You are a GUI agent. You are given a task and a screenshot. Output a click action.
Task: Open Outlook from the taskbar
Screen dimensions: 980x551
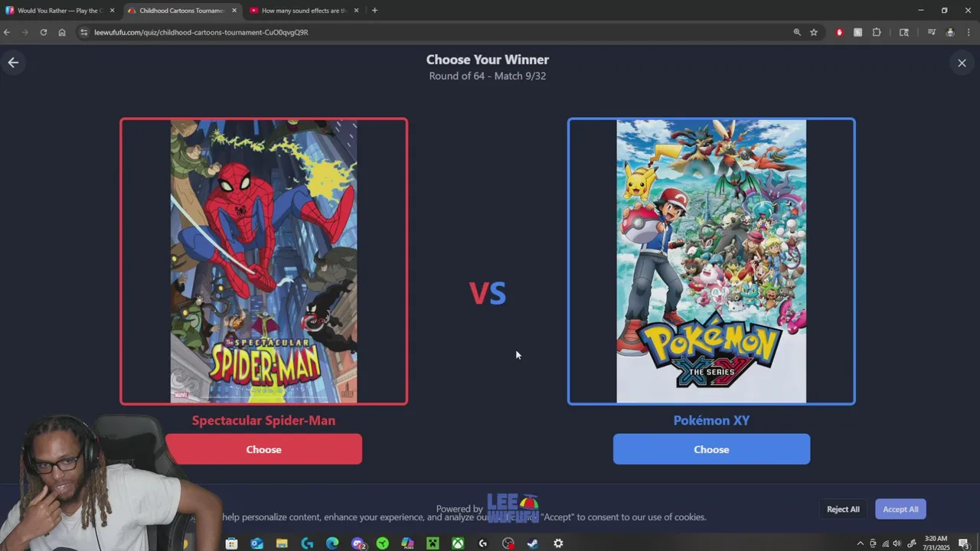[x=256, y=543]
